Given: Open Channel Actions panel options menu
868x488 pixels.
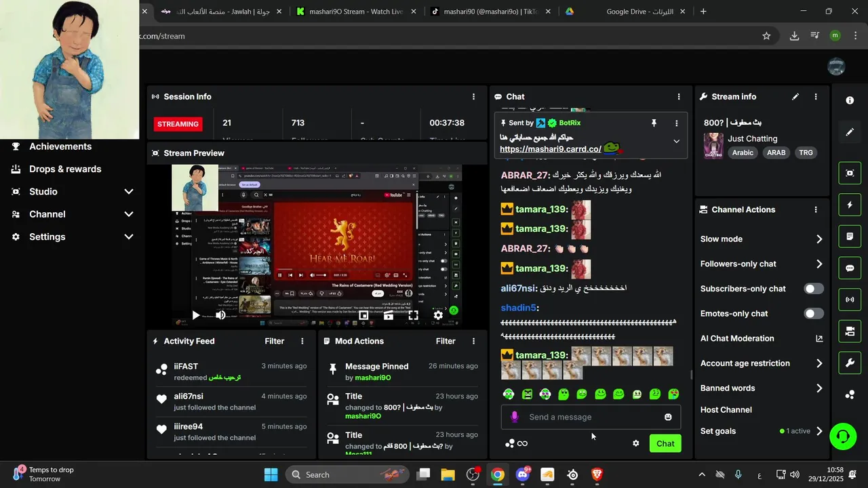Looking at the screenshot, I should (x=816, y=210).
